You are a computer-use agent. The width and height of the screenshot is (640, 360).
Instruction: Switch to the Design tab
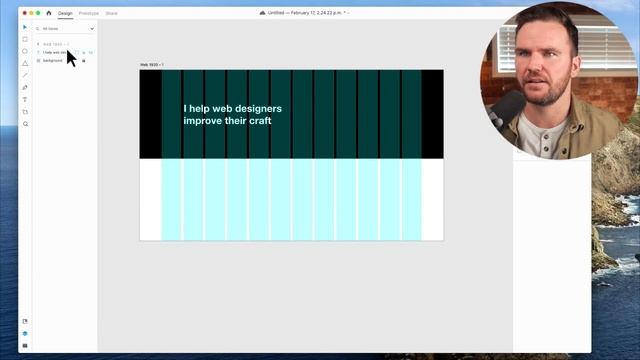pos(65,13)
